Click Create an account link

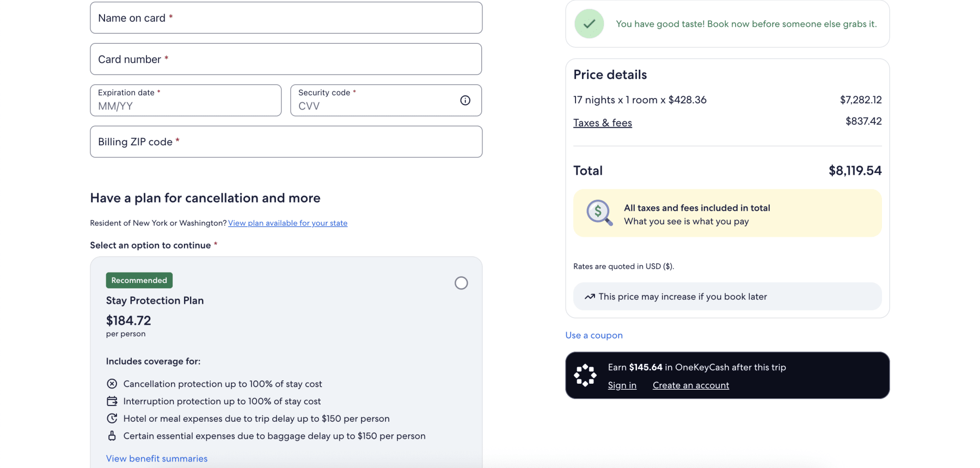click(690, 385)
